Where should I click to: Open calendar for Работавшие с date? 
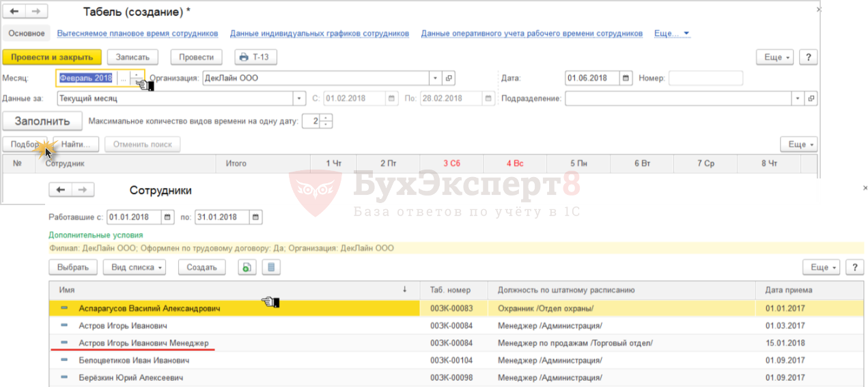pyautogui.click(x=168, y=217)
